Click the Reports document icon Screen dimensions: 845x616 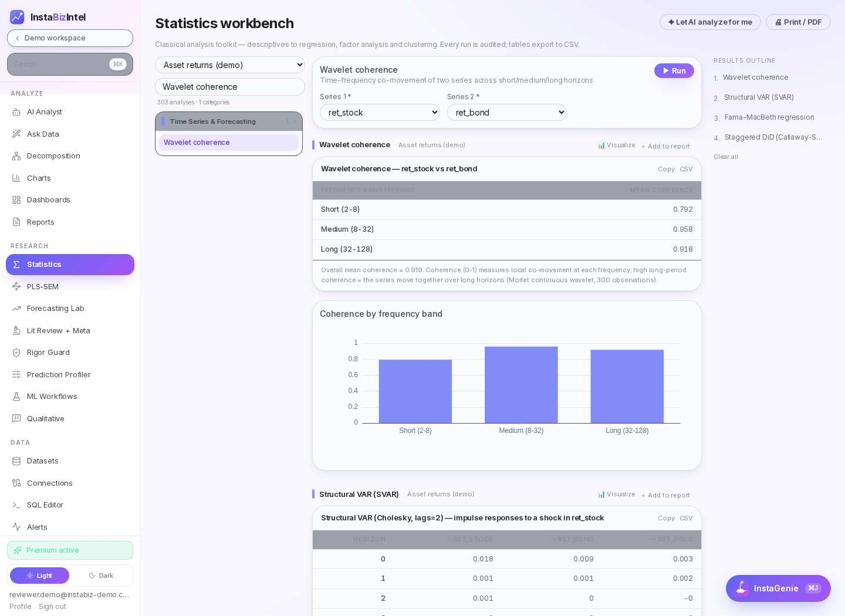click(x=16, y=222)
